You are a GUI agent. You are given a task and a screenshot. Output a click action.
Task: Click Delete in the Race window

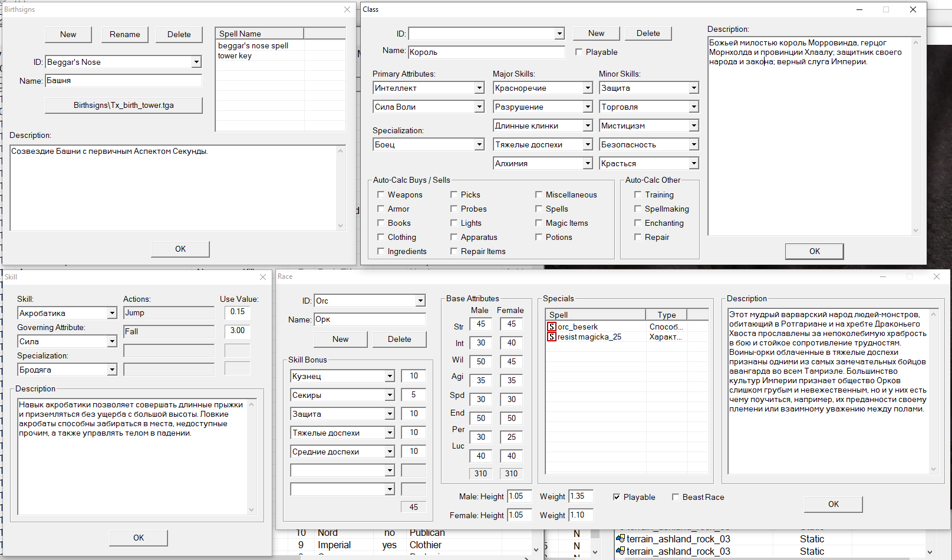point(400,339)
